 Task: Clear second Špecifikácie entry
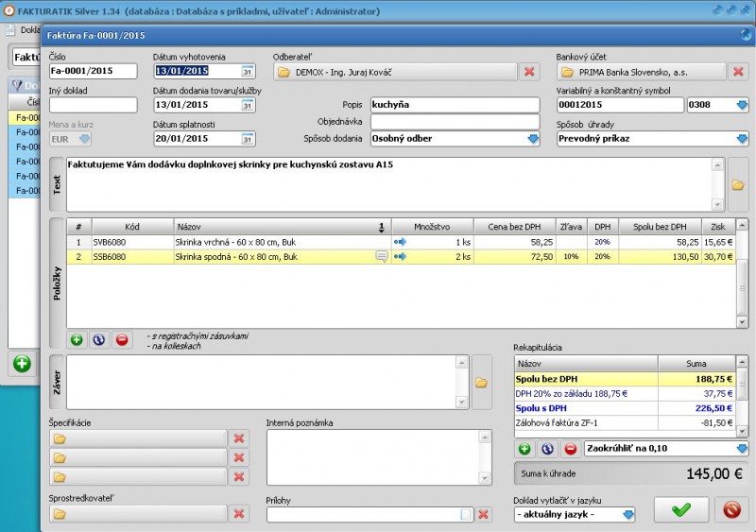239,457
